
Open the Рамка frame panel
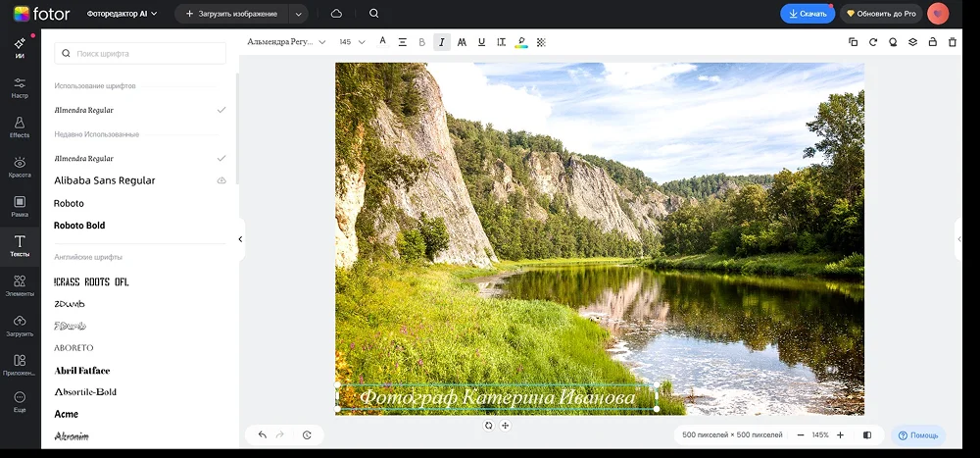pyautogui.click(x=20, y=207)
